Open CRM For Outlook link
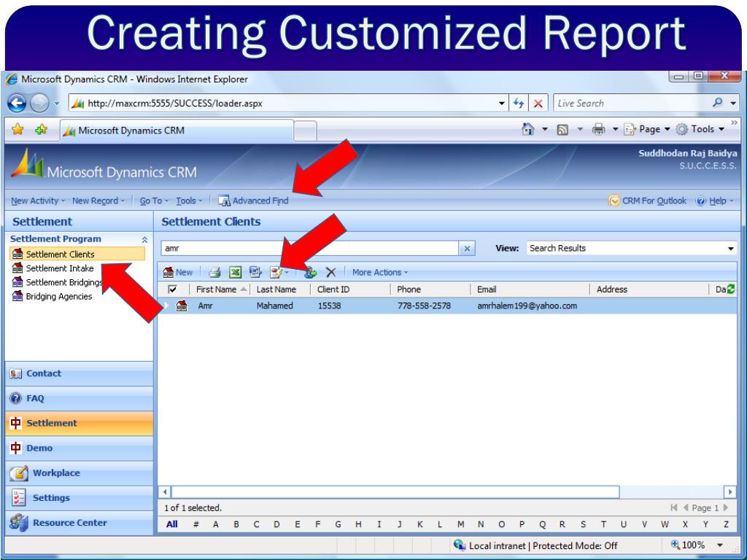 pyautogui.click(x=648, y=201)
